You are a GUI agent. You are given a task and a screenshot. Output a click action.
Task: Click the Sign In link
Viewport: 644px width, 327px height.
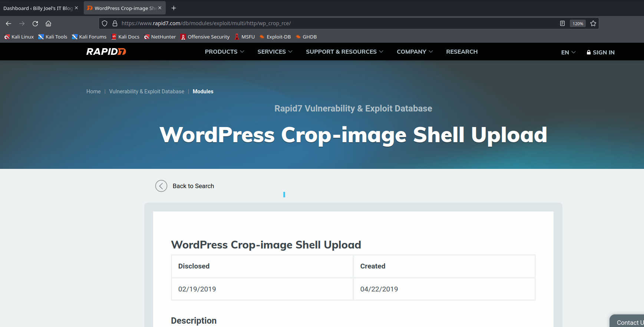601,53
